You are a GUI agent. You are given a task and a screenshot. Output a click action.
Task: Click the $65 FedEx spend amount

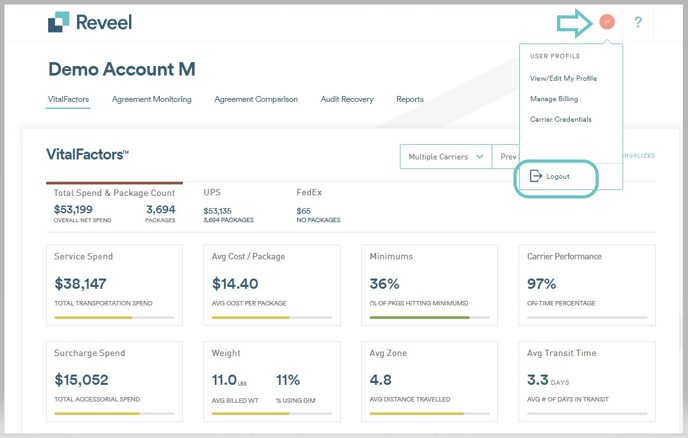tap(303, 211)
